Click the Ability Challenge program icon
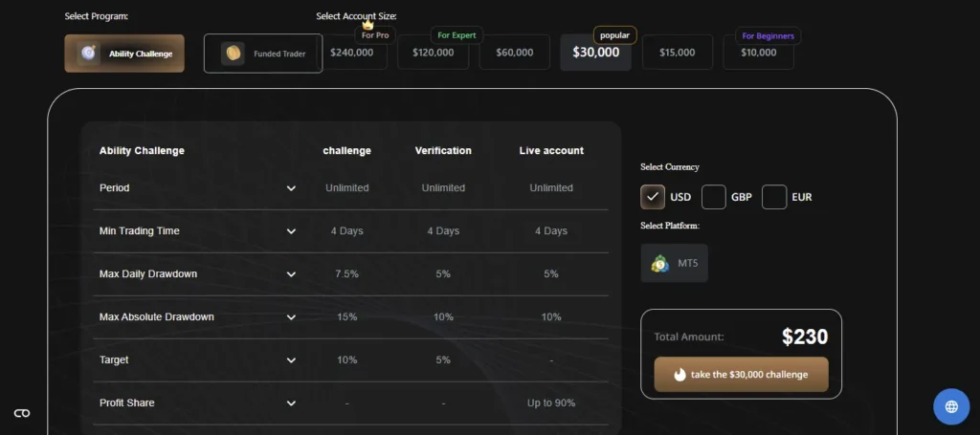 click(x=88, y=53)
